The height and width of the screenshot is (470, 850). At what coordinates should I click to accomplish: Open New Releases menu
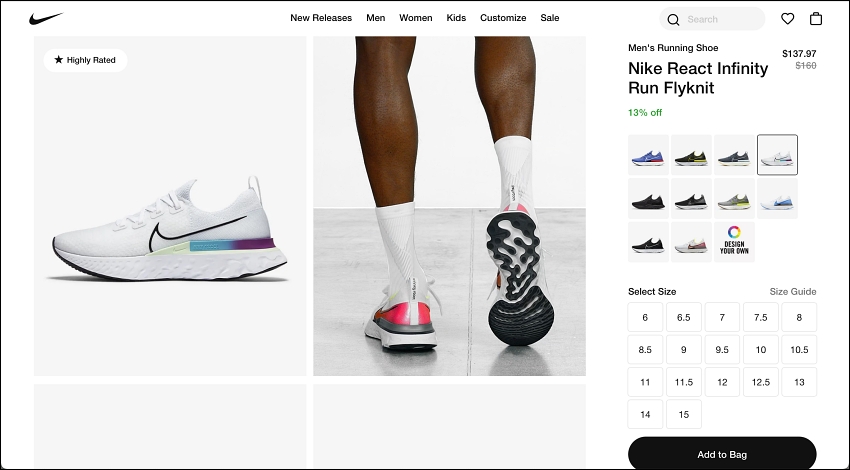[321, 18]
